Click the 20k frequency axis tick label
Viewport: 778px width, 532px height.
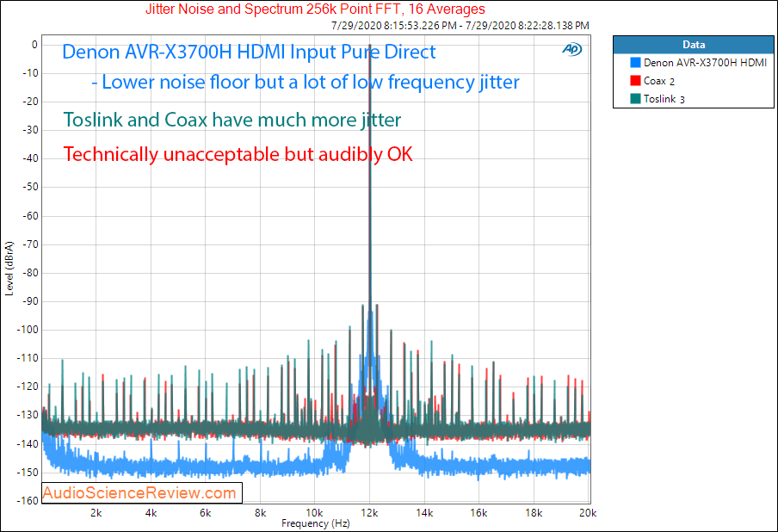click(x=588, y=513)
